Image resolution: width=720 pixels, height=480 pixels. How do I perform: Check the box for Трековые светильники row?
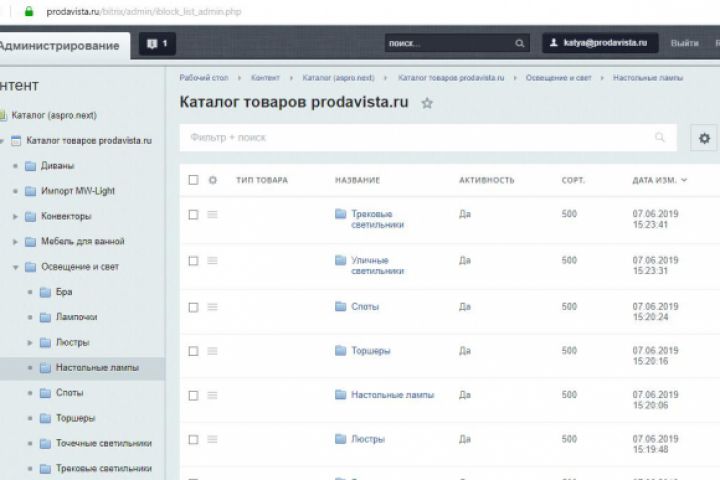point(193,215)
